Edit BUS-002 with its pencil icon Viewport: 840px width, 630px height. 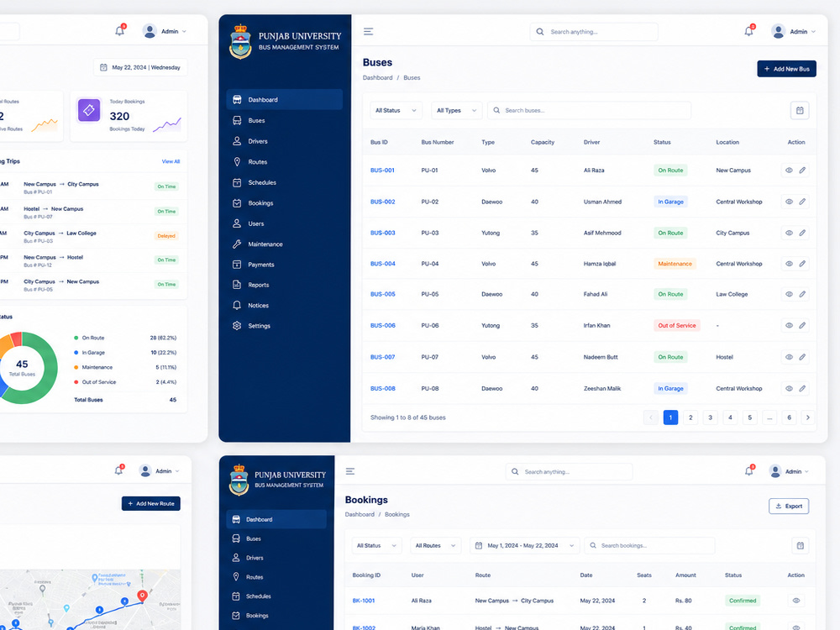click(802, 202)
